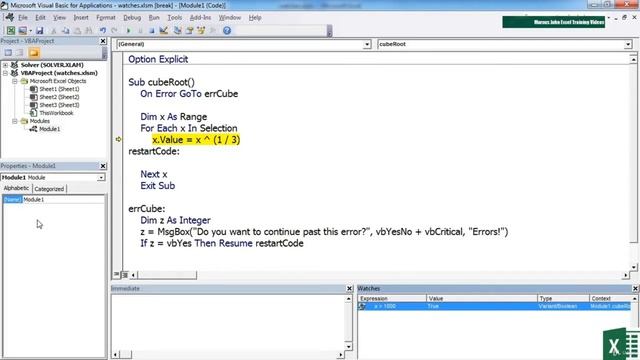This screenshot has width=640, height=360.
Task: Open the Format menu
Action: pos(106,18)
